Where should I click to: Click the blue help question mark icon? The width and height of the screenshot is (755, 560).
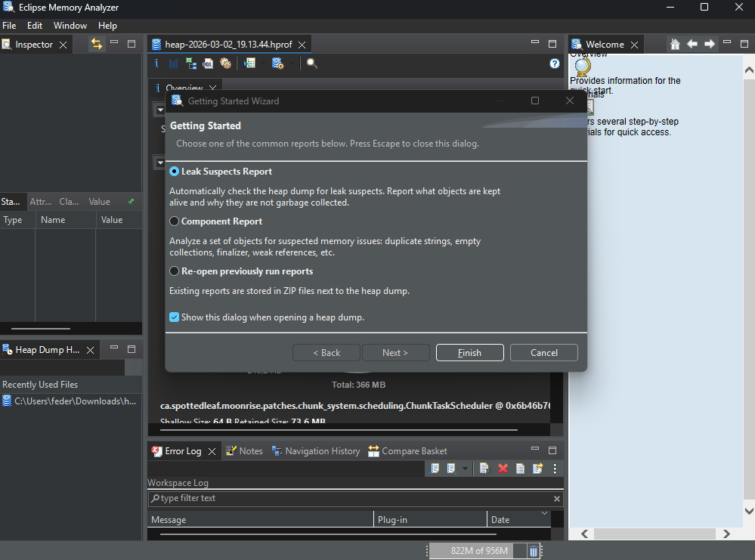[x=554, y=63]
